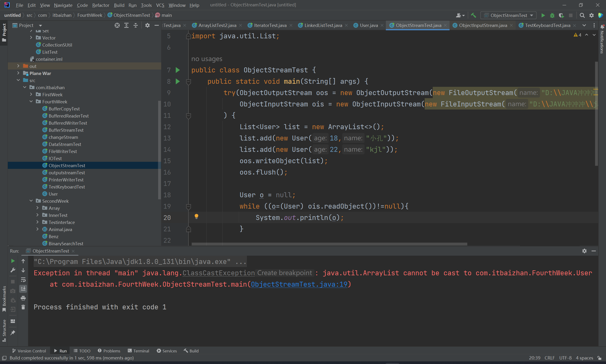Switch to User.java editor tab
606x364 pixels.
368,25
